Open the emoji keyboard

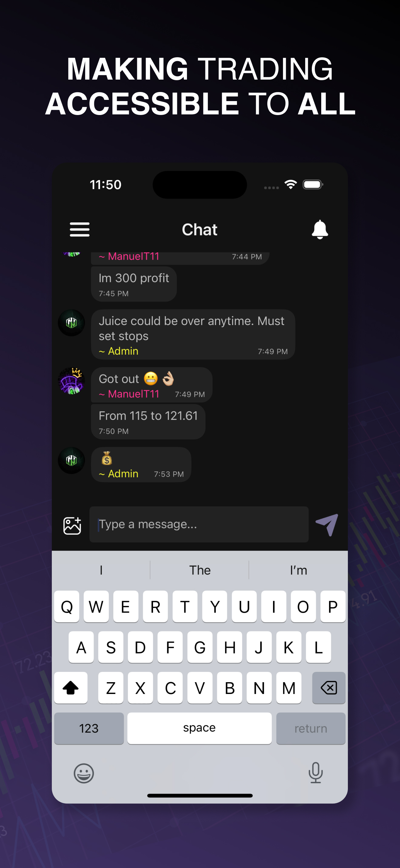84,773
